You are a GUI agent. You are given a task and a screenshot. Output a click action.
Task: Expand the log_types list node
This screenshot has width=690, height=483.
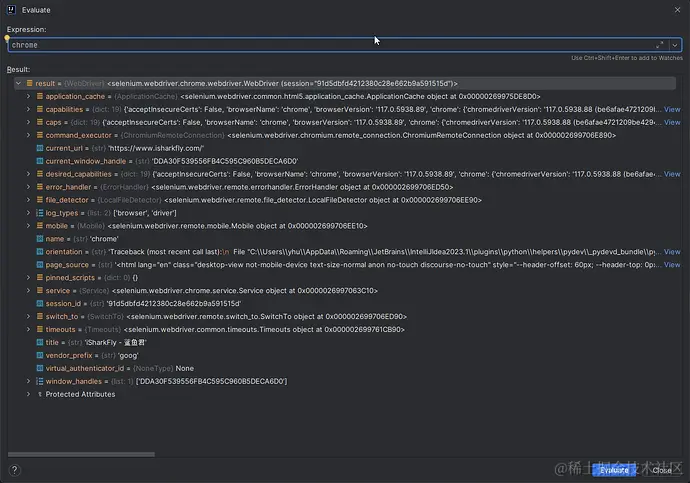pyautogui.click(x=28, y=213)
